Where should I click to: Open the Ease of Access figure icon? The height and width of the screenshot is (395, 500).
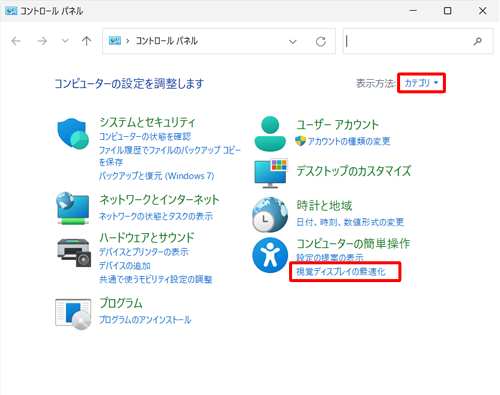click(270, 255)
